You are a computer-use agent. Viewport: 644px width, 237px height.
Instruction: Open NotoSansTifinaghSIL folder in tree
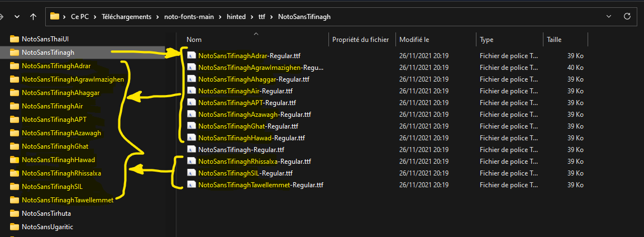click(x=52, y=187)
